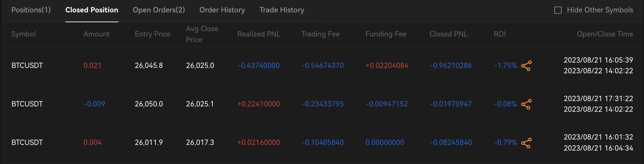Click Closed PNL value -0.96210286
The height and width of the screenshot is (164, 644).
coord(451,66)
